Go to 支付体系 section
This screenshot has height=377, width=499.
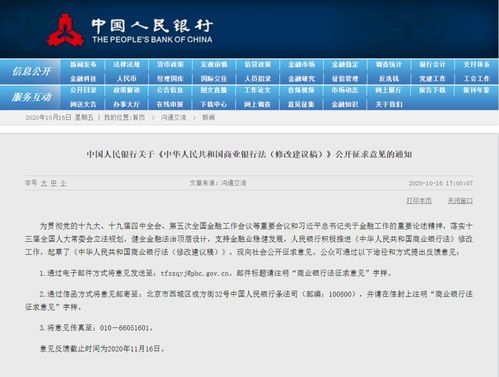coord(477,64)
